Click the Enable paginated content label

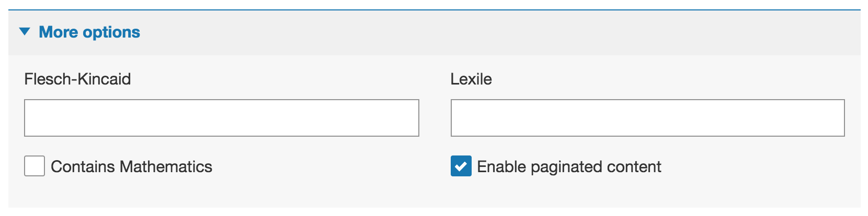(x=569, y=167)
